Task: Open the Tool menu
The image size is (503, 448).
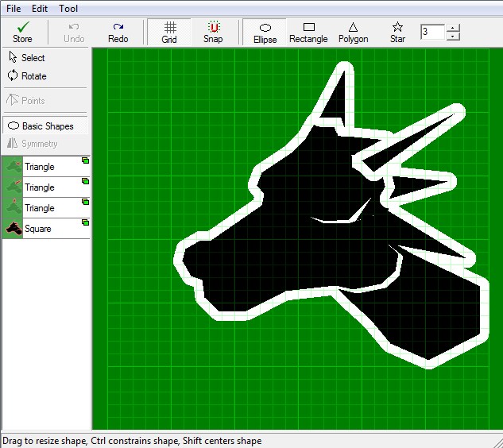Action: pos(68,8)
